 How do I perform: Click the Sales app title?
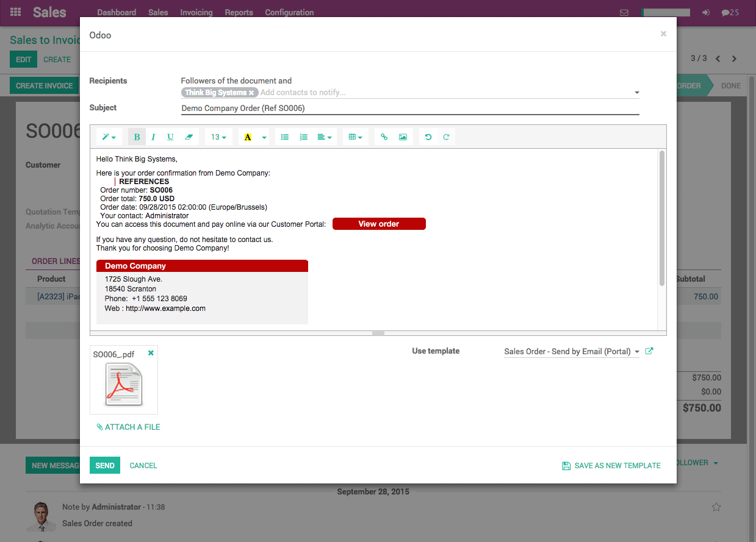coord(50,12)
